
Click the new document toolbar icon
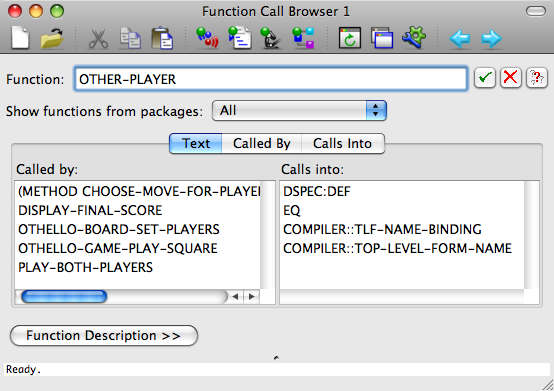[20, 37]
